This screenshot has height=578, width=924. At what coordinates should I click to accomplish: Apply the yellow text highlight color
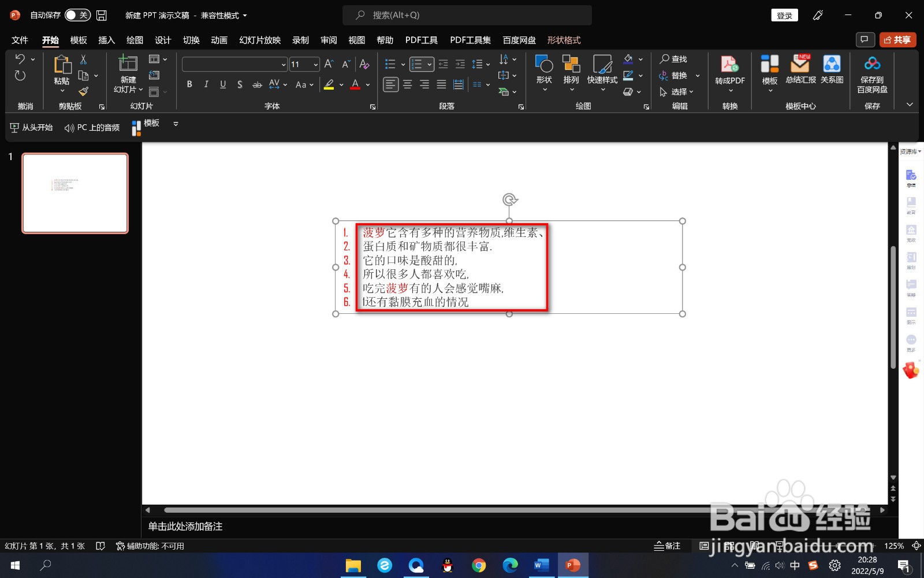[329, 84]
